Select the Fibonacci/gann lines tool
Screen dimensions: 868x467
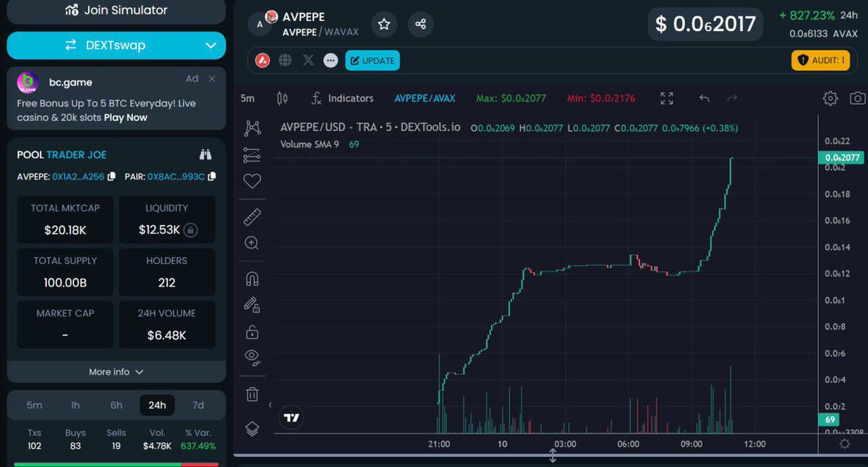[252, 154]
